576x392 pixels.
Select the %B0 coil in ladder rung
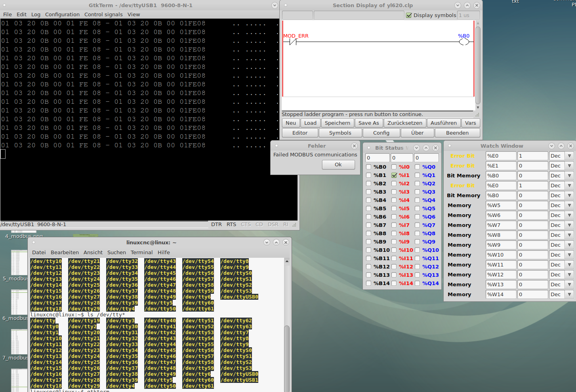464,42
